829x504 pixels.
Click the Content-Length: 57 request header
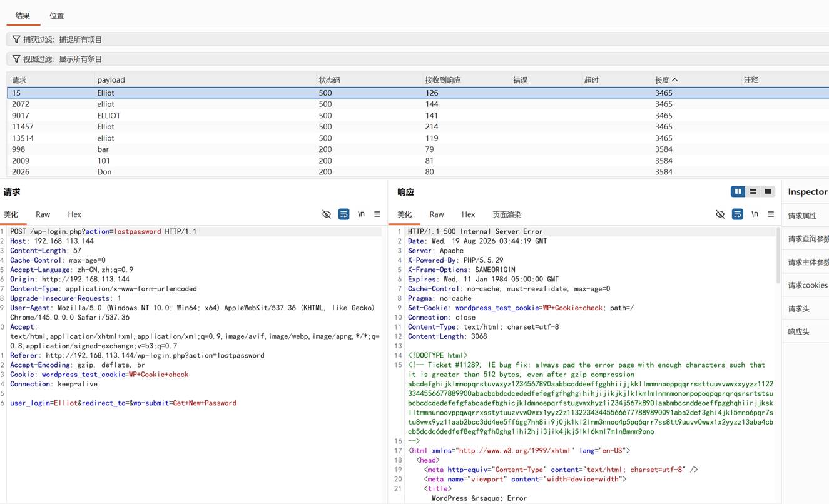[46, 251]
